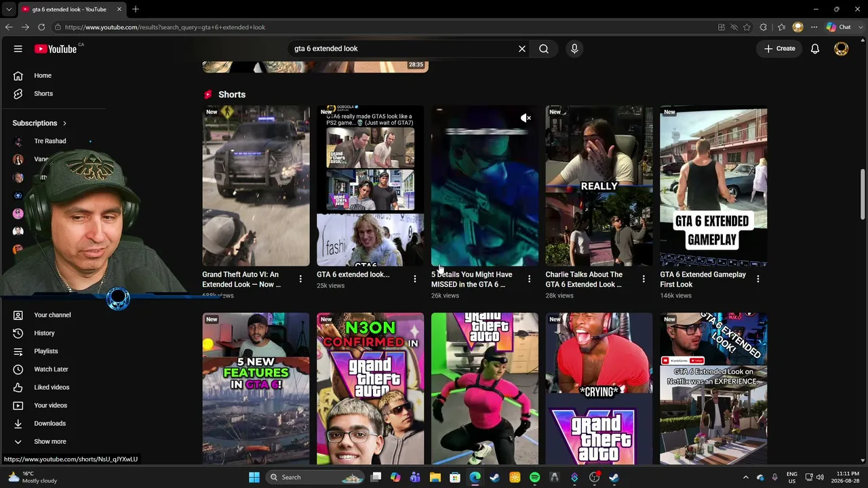Viewport: 868px width, 488px height.
Task: Switch the ENG US input language
Action: [x=792, y=477]
